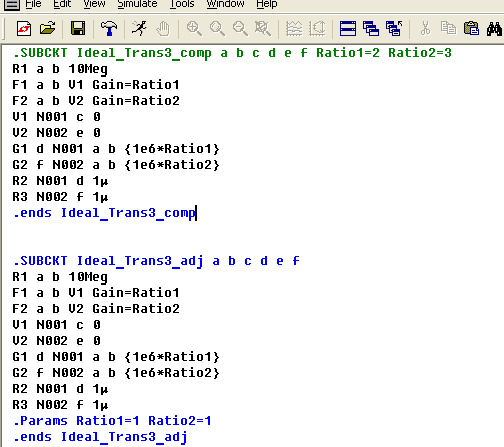The height and width of the screenshot is (447, 504).
Task: Open Find with the binoculars icon
Action: [x=494, y=29]
